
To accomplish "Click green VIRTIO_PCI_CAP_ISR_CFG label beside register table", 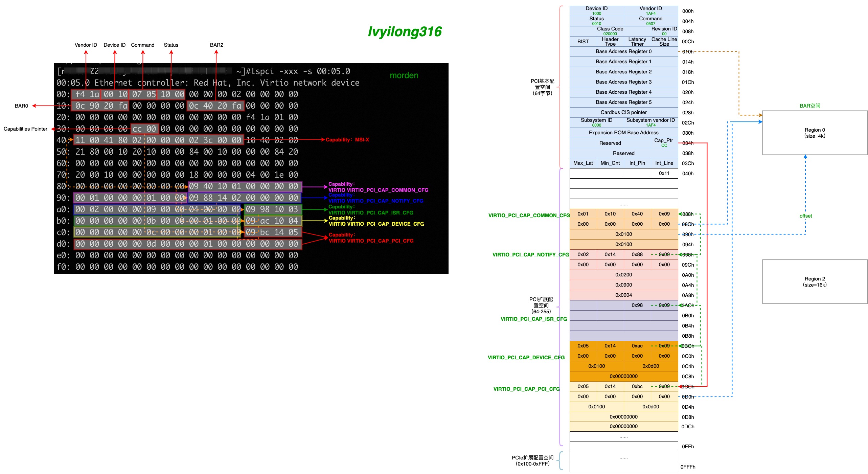I will click(x=533, y=319).
